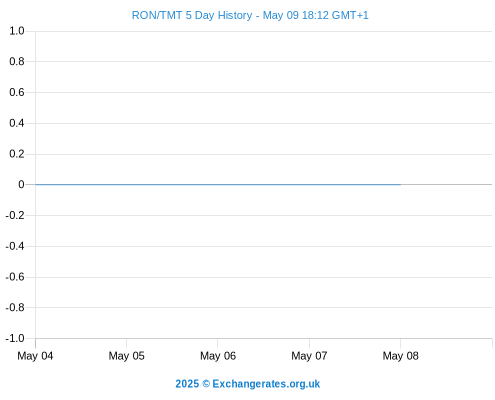Image resolution: width=495 pixels, height=400 pixels.
Task: Click the 0.4 y-axis label
Action: click(x=17, y=123)
